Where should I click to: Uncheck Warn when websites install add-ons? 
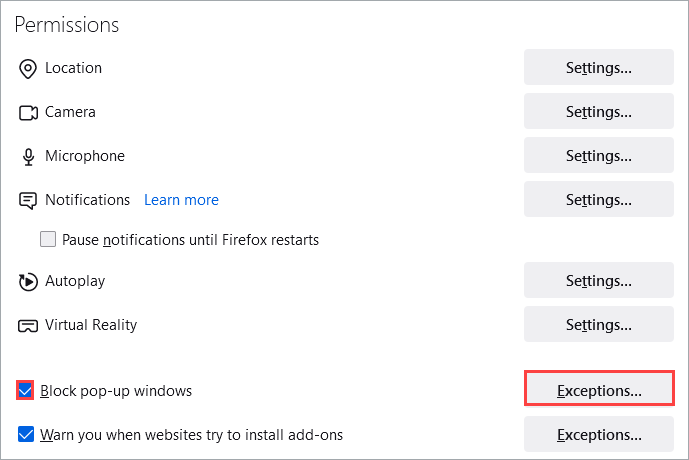tap(26, 434)
